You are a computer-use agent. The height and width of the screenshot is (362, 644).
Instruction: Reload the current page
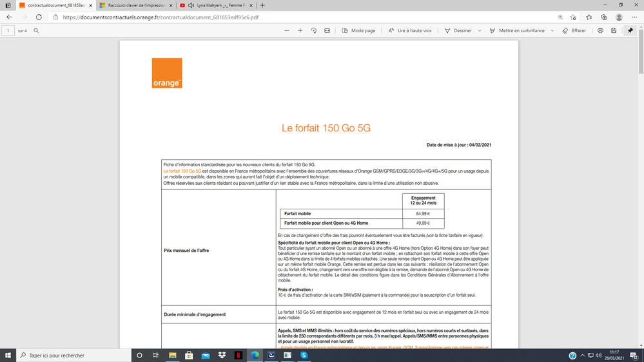tap(39, 17)
